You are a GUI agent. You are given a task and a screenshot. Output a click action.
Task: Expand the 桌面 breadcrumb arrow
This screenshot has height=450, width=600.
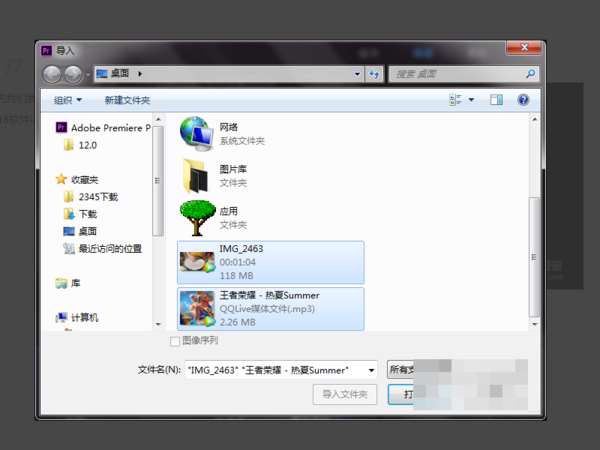click(140, 73)
